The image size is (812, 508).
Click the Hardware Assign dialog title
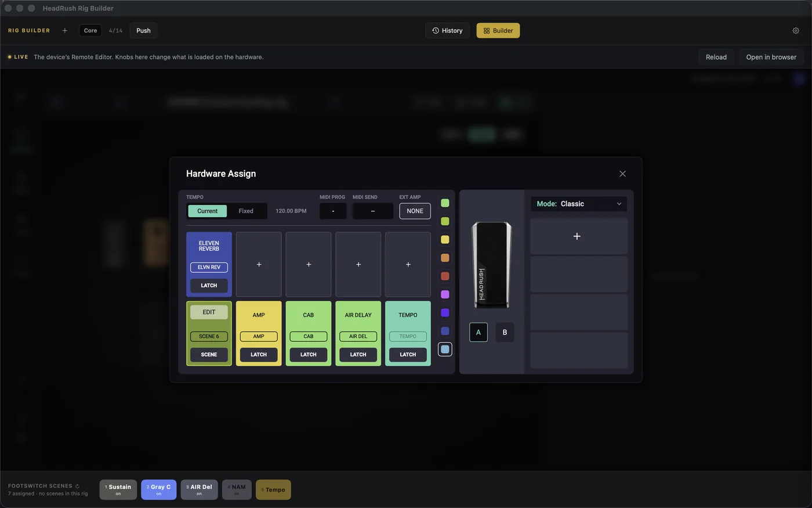[221, 174]
